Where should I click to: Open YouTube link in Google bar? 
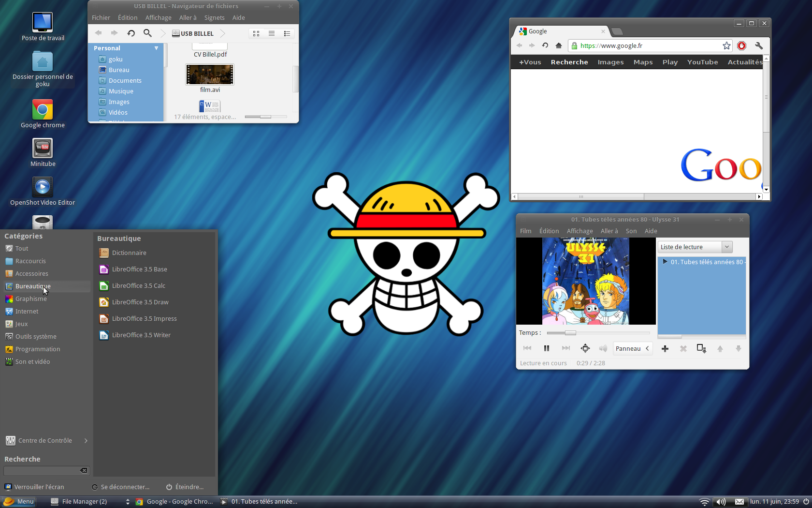[702, 62]
